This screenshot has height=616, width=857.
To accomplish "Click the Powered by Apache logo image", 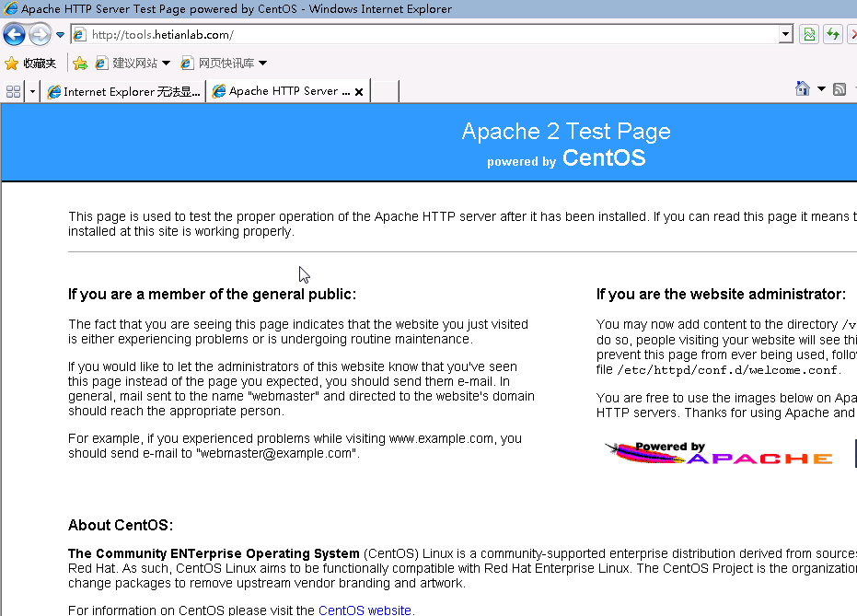I will tap(719, 453).
